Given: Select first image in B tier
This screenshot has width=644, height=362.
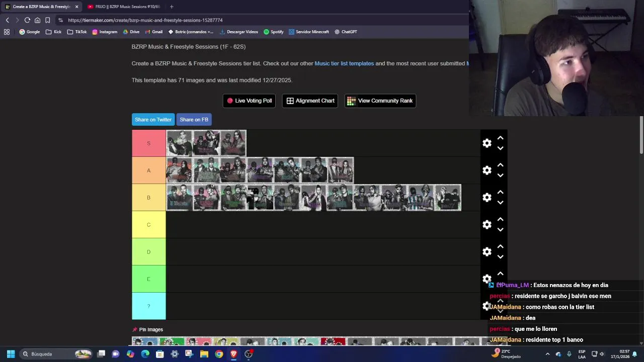Looking at the screenshot, I should pos(180,198).
